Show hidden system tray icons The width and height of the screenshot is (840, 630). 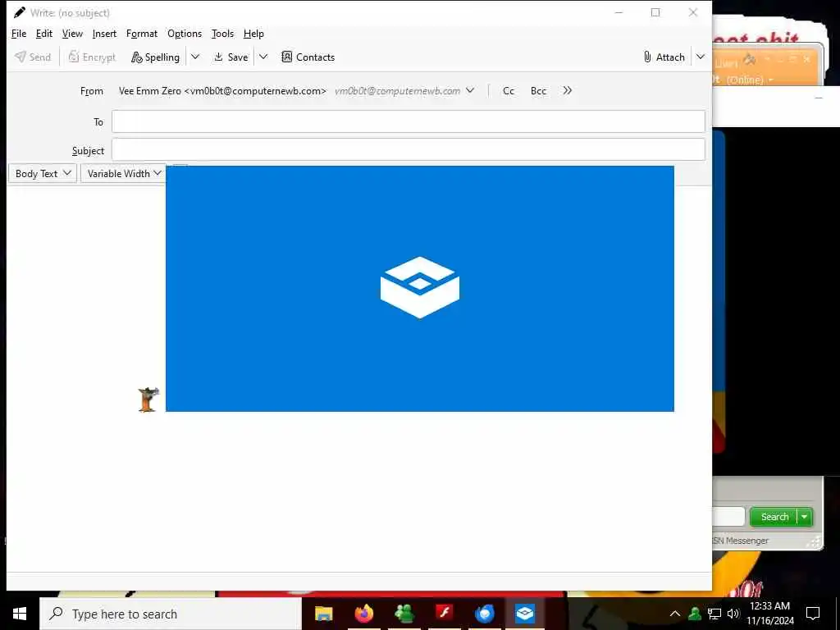pos(675,614)
